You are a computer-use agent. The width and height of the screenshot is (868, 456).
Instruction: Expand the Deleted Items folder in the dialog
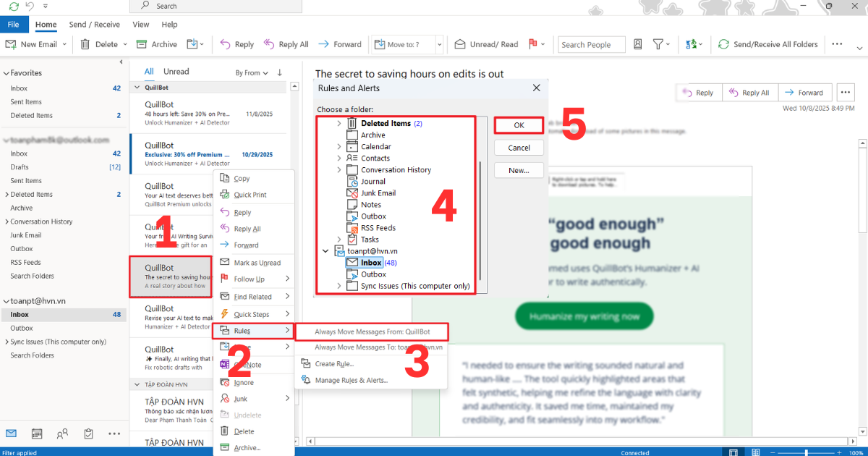click(339, 122)
